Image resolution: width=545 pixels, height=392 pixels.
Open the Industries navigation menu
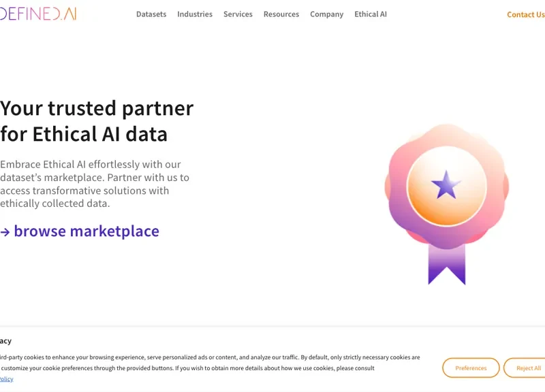(x=195, y=14)
